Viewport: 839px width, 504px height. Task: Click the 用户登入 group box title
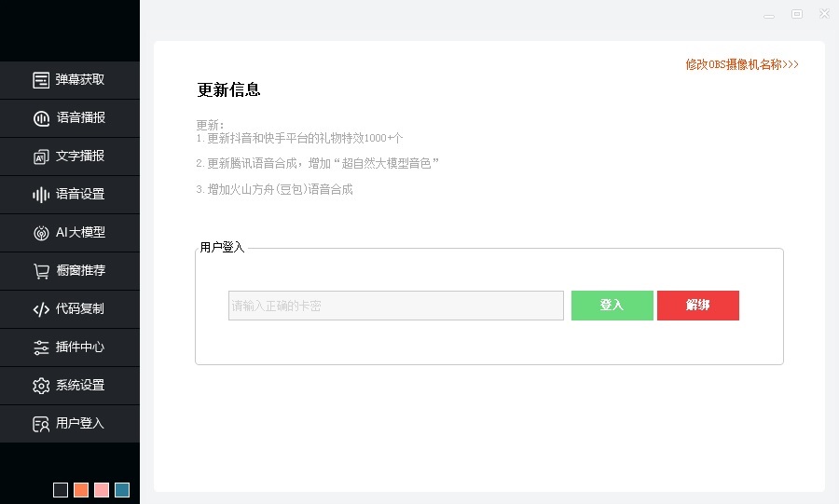(x=222, y=248)
